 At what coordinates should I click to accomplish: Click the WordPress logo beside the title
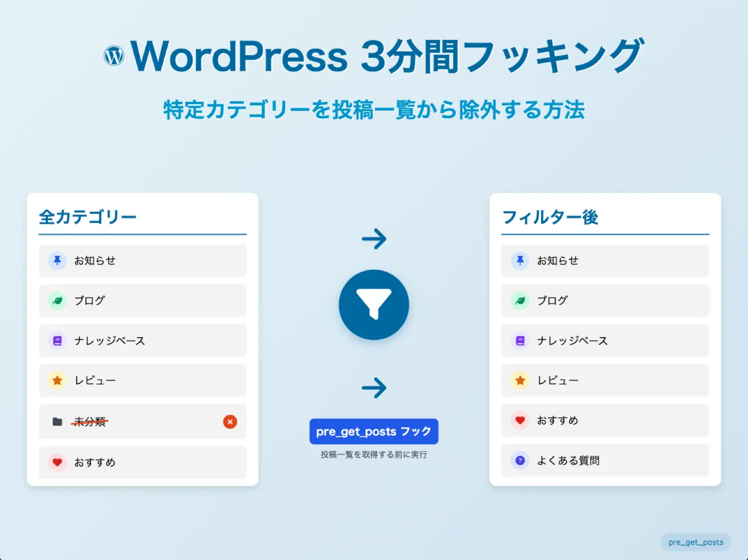click(x=114, y=56)
